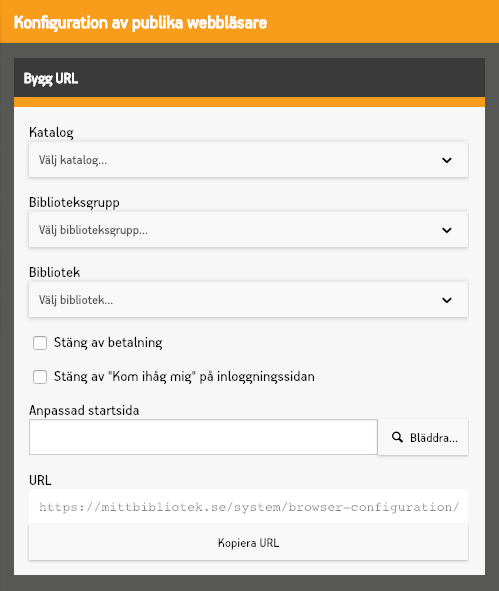Click the Bygg URL panel header

(x=250, y=78)
